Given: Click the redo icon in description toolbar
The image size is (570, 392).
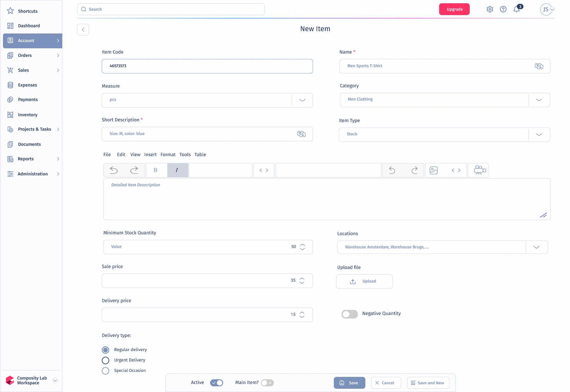Looking at the screenshot, I should click(x=134, y=170).
